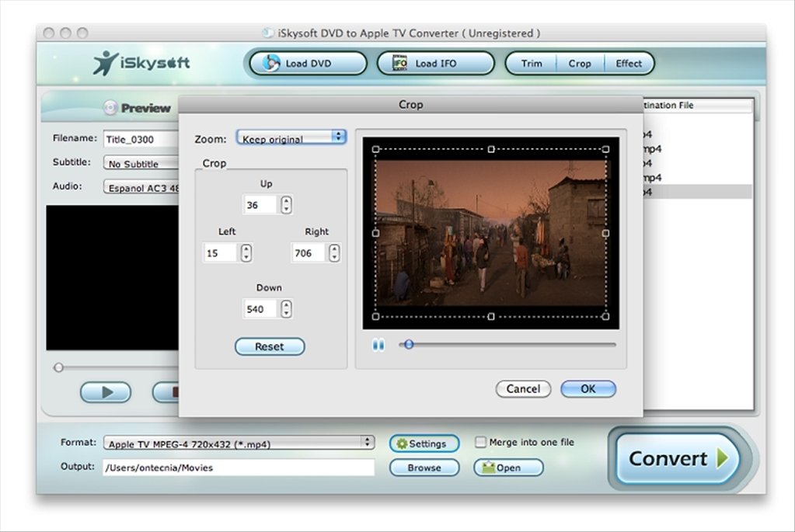
Task: Click the Right crop value field
Action: (309, 253)
